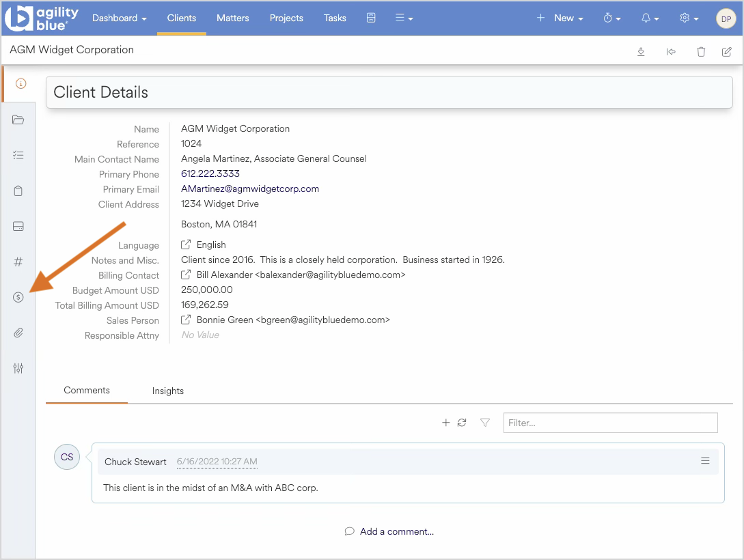Open the Dashboard dropdown menu
744x560 pixels.
click(119, 18)
